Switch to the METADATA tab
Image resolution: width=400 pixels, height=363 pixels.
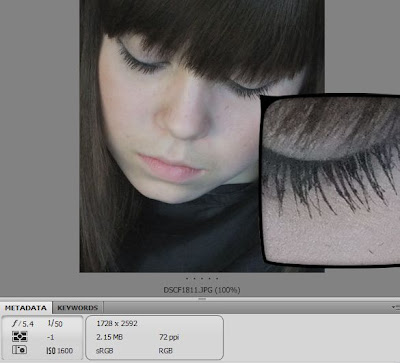[26, 308]
